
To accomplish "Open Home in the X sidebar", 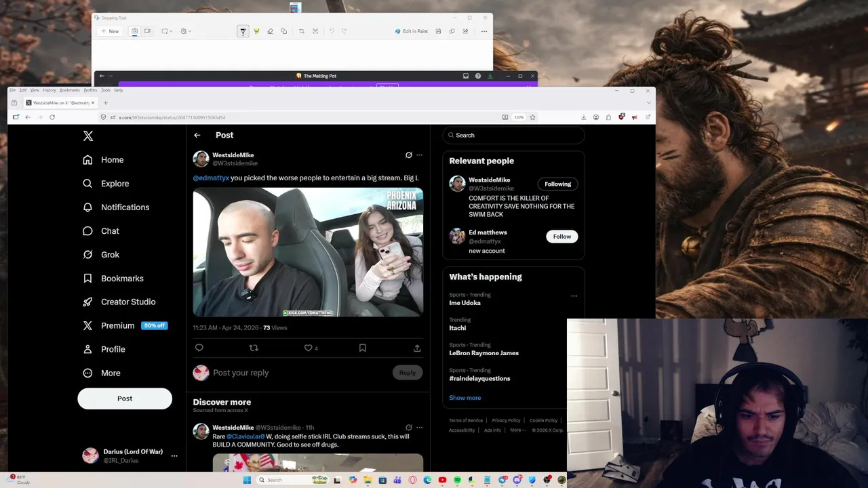I will point(103,160).
